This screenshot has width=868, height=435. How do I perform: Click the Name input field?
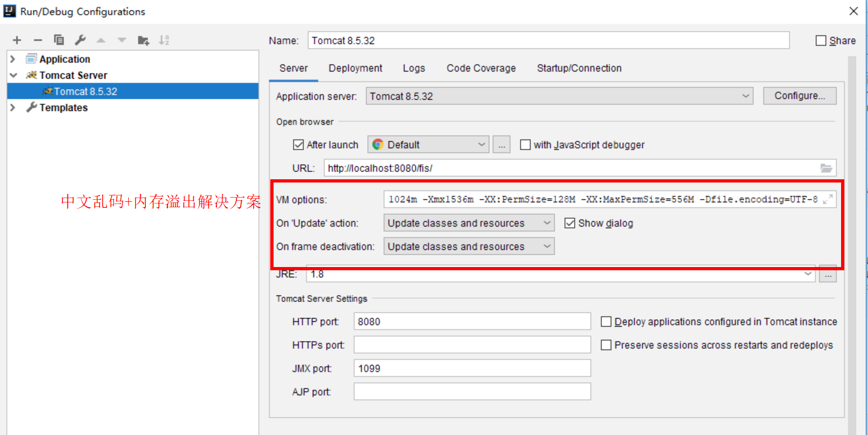(549, 40)
